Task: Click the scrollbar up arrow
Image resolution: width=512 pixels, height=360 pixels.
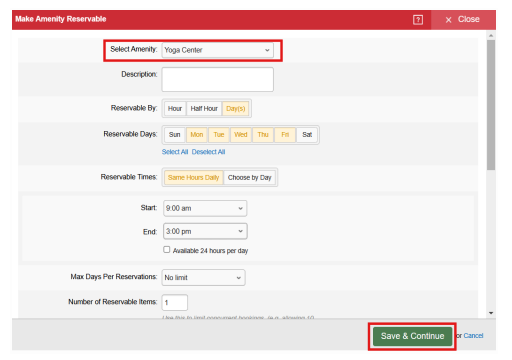Action: click(491, 35)
